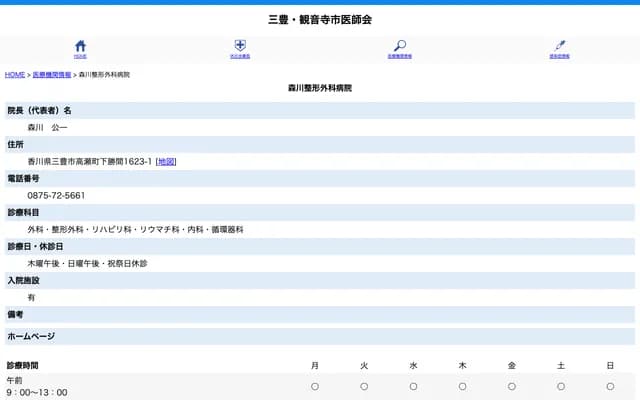The height and width of the screenshot is (400, 640).
Task: Click the Saturday (土) morning circle mark
Action: tap(561, 386)
